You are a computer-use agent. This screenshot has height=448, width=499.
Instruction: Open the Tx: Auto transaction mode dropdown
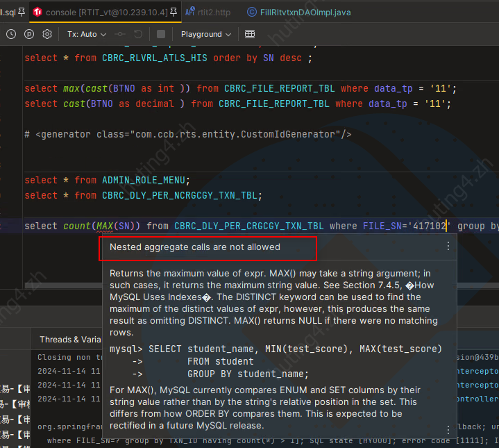pyautogui.click(x=87, y=34)
